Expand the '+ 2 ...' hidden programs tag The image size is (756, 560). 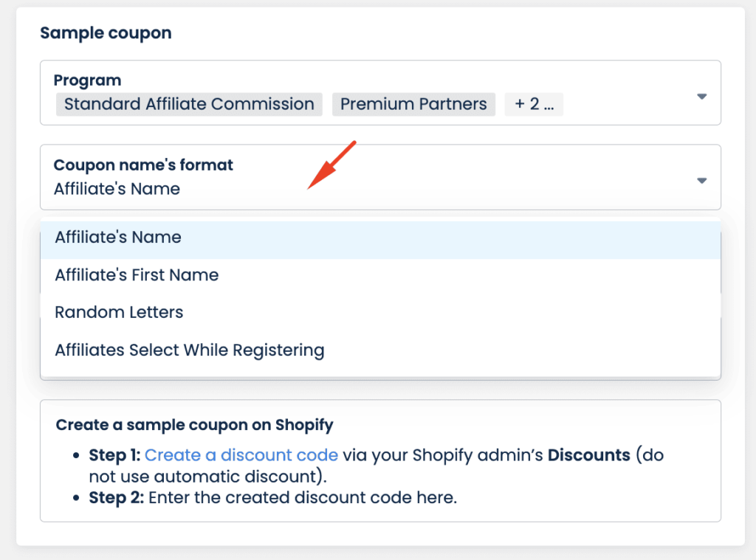(533, 104)
